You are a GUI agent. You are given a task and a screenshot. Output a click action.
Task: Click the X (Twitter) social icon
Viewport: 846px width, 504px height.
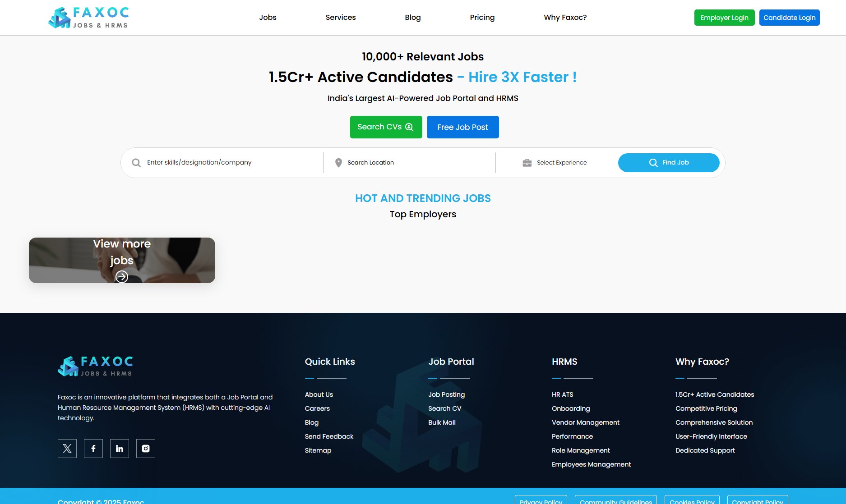67,449
